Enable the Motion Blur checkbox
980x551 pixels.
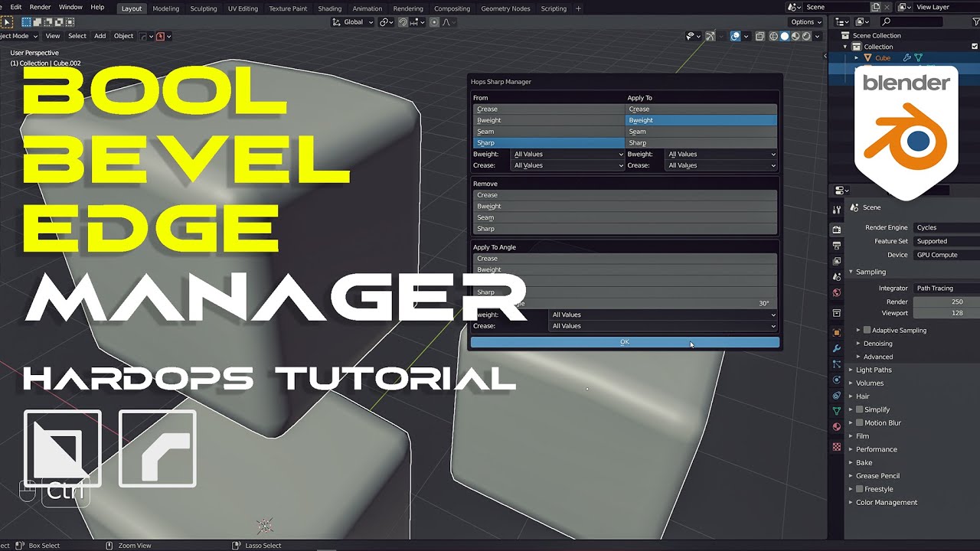click(859, 422)
